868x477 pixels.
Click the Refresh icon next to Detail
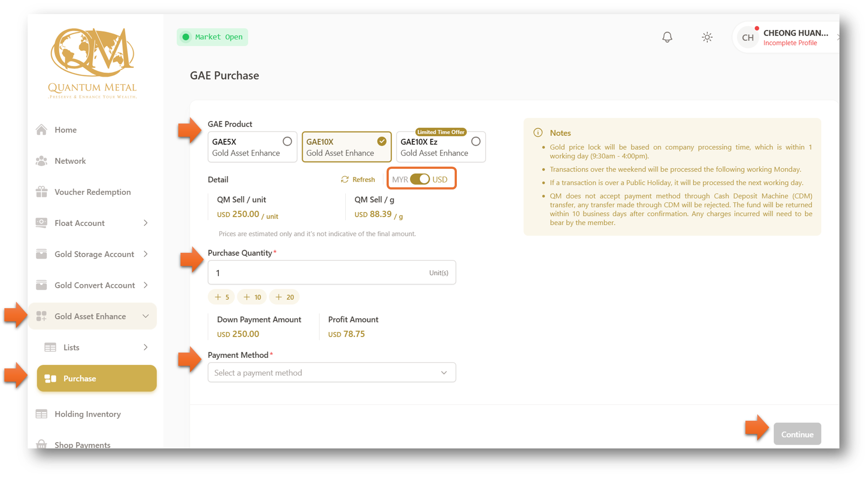tap(345, 179)
